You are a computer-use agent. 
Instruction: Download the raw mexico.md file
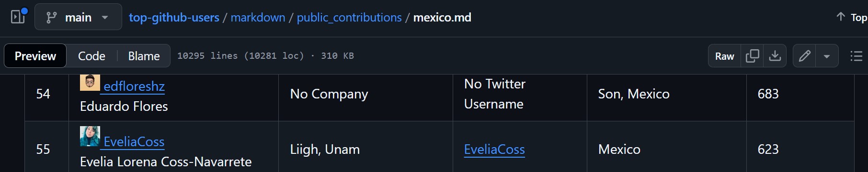click(x=775, y=56)
